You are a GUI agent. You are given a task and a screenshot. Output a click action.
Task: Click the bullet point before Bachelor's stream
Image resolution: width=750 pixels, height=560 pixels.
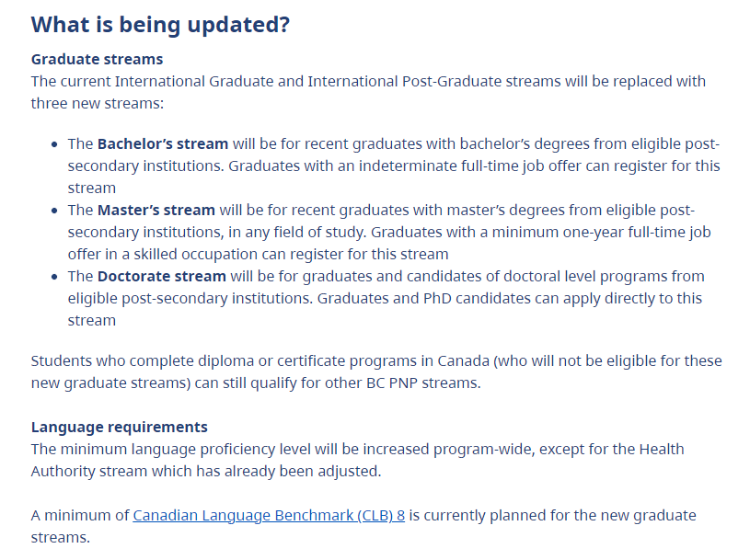click(x=54, y=144)
